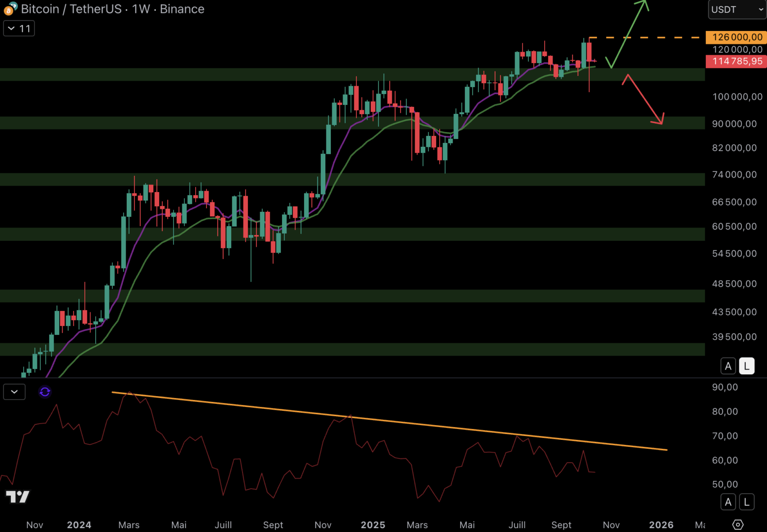Click the 2025 label on the time axis
Screen dimensions: 767x532
(x=373, y=525)
